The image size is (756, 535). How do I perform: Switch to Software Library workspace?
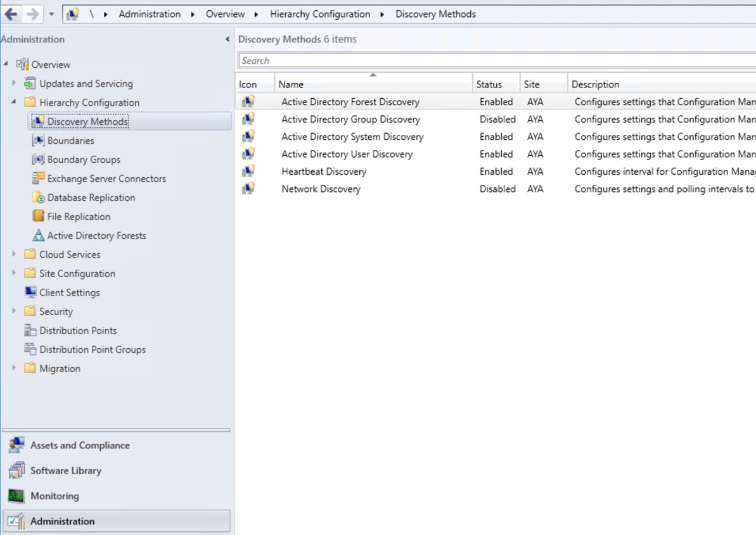coord(116,470)
